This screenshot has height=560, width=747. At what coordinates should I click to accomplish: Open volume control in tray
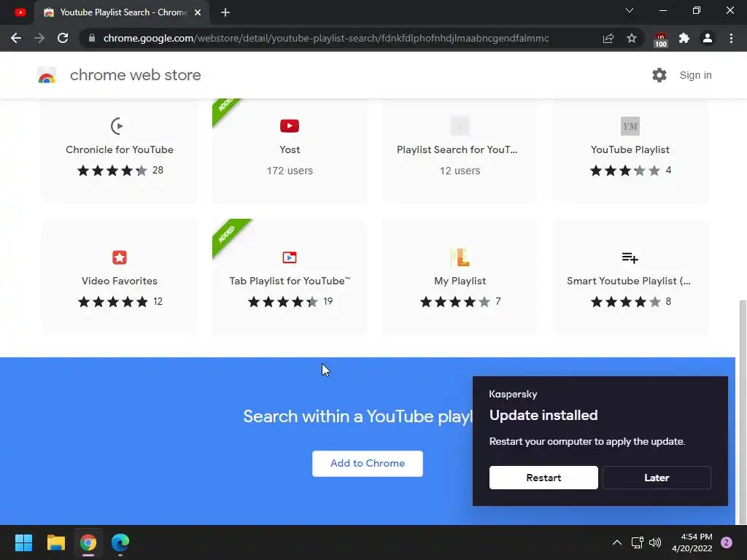click(656, 542)
